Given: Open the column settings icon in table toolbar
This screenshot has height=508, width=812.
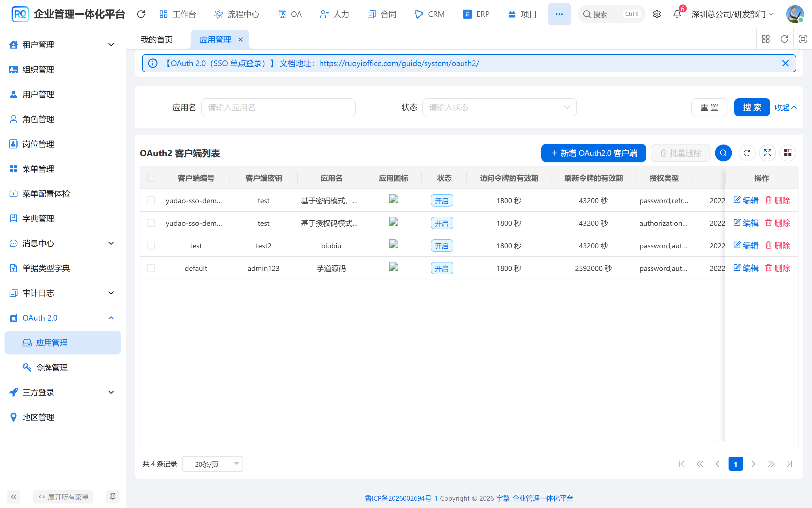Looking at the screenshot, I should pyautogui.click(x=787, y=153).
